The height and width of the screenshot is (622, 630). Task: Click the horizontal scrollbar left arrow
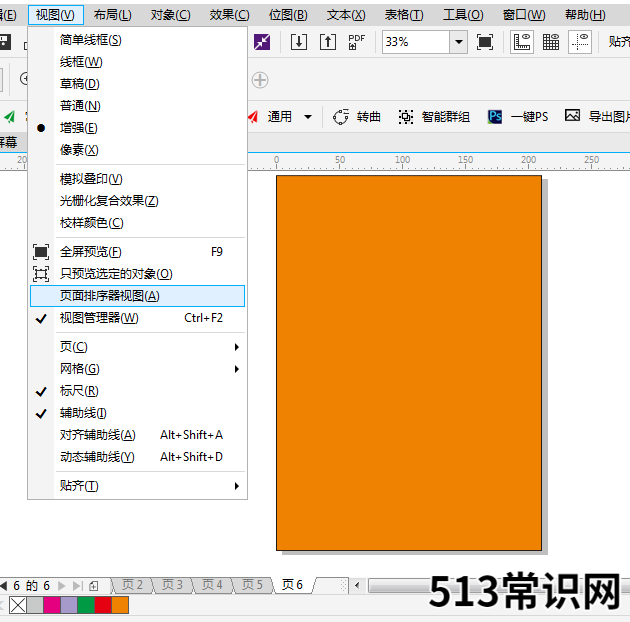click(x=357, y=586)
